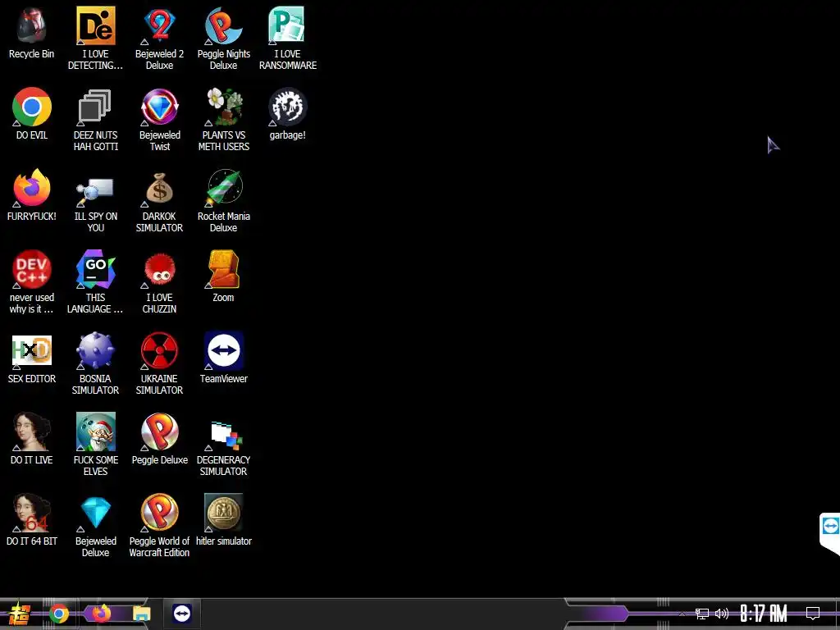Screen dimensions: 840x630
Task: Select the DO IT LIVE portrait icon
Action: coord(32,431)
